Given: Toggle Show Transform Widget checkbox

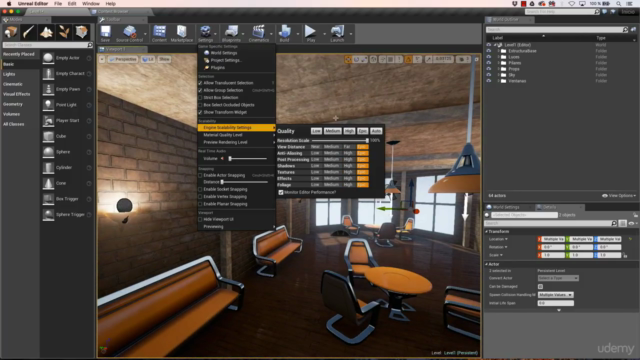Looking at the screenshot, I should (200, 112).
